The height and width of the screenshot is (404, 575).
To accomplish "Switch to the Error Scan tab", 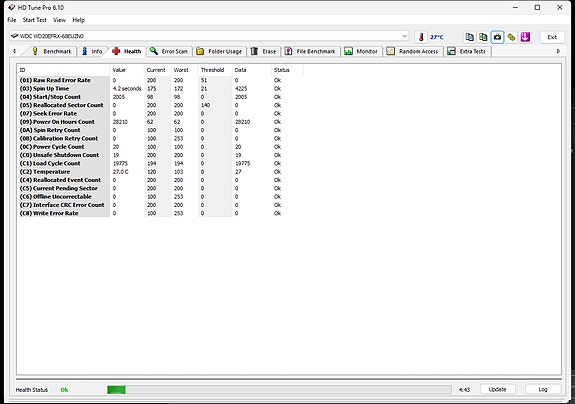I will 169,51.
